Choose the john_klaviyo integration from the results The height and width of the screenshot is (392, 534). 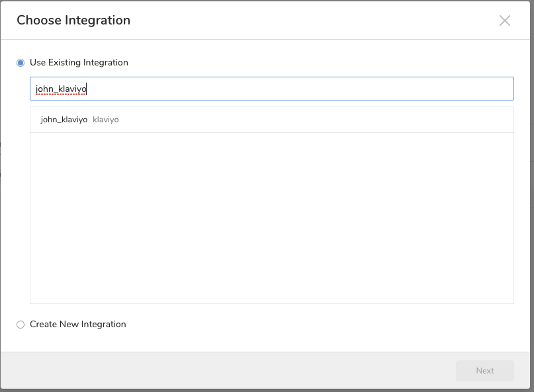64,120
